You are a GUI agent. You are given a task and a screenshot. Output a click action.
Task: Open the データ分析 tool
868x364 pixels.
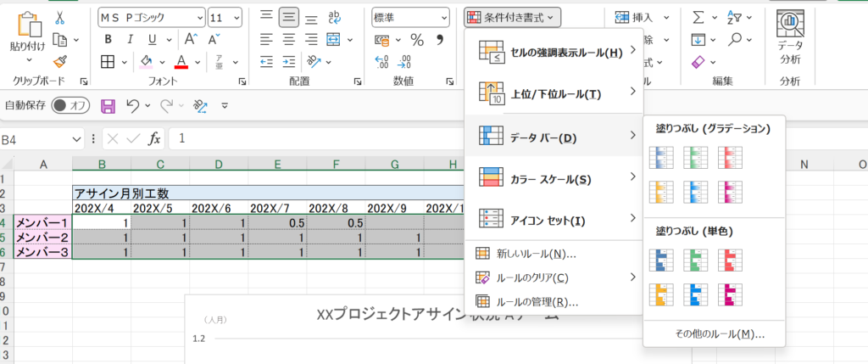tap(790, 38)
